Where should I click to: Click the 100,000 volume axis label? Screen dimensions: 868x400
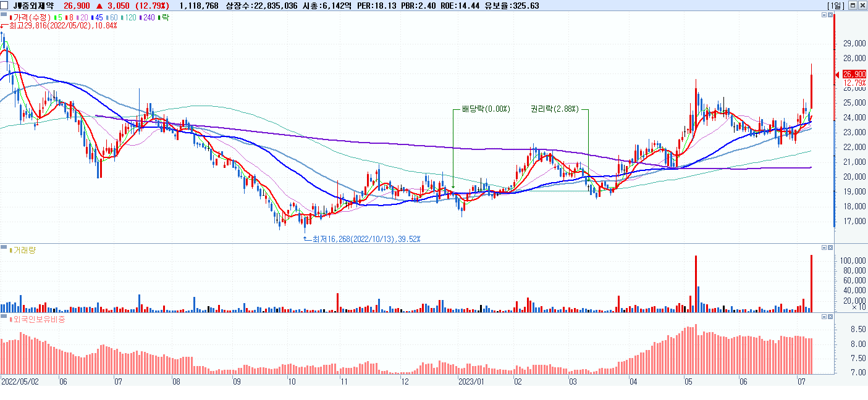pos(853,260)
